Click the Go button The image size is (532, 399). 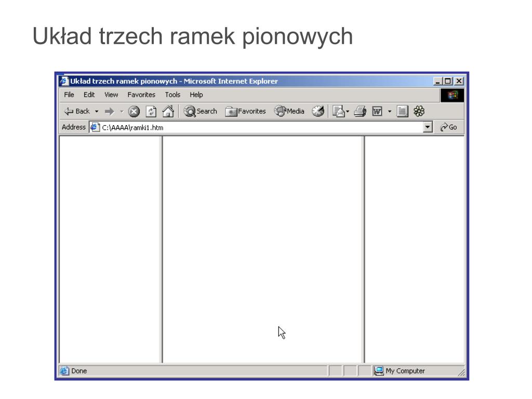[x=448, y=127]
